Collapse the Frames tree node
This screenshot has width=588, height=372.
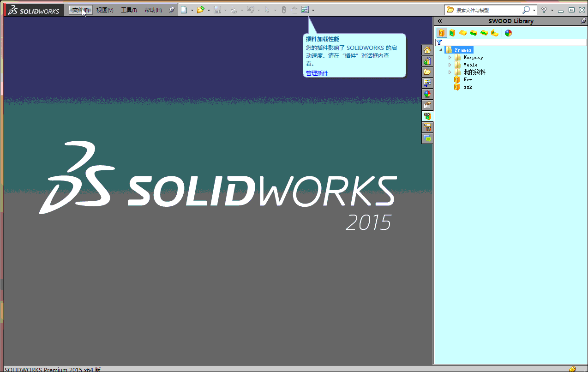point(441,50)
